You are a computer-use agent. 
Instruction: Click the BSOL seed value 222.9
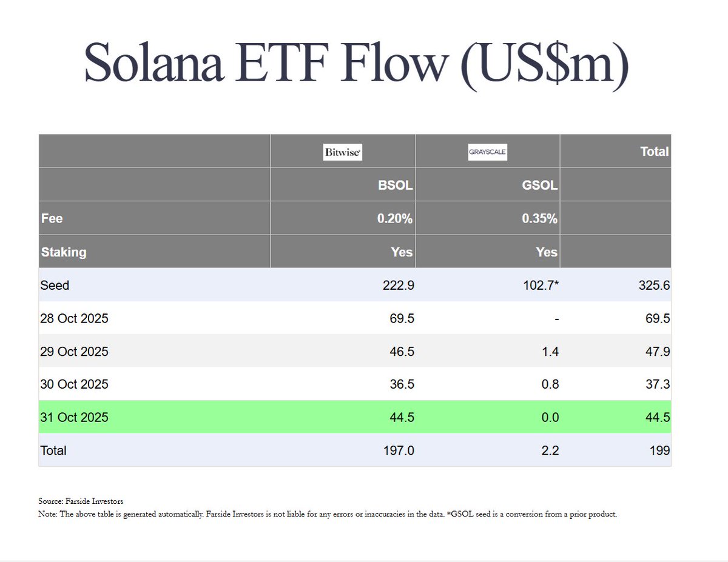(396, 285)
